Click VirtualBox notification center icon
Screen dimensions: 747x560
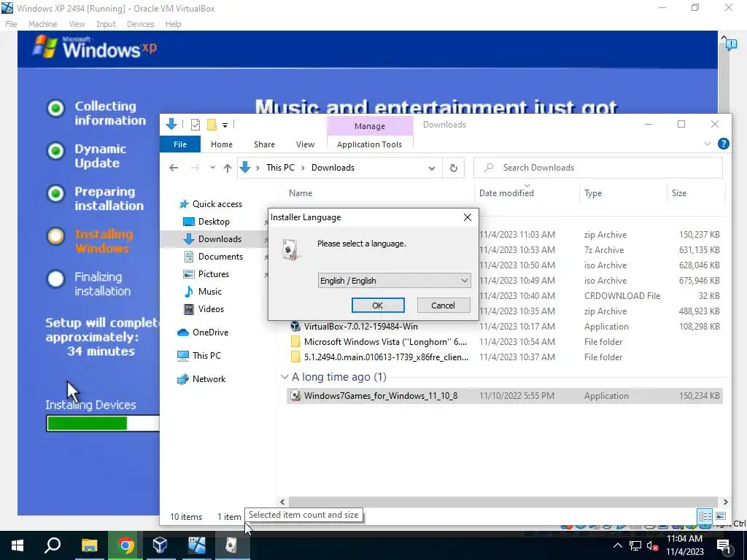click(x=730, y=44)
